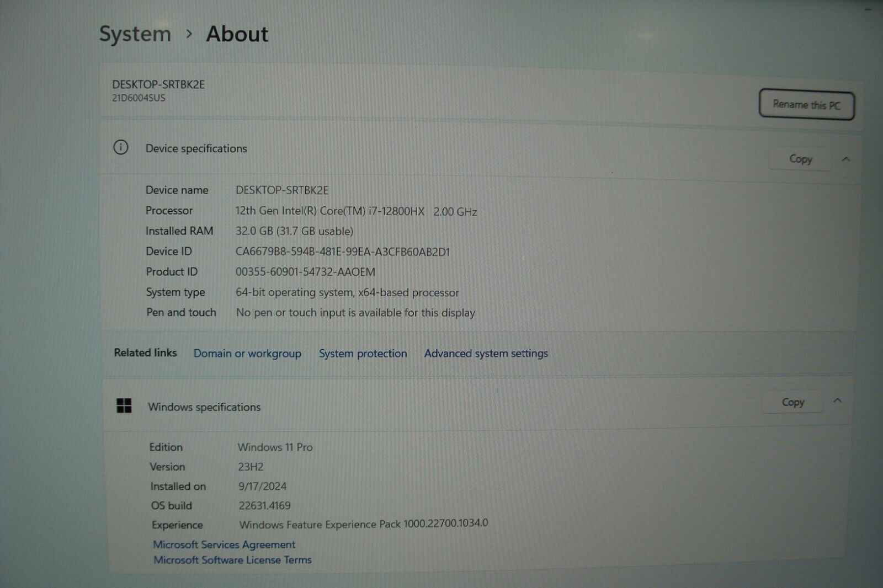Click the Installed RAM label
This screenshot has height=588, width=883.
(x=179, y=231)
